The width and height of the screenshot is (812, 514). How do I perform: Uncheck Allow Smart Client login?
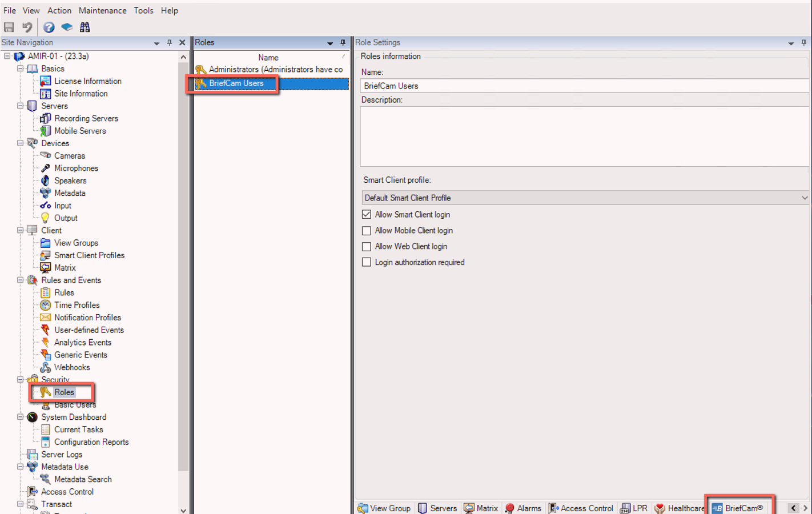(x=367, y=215)
